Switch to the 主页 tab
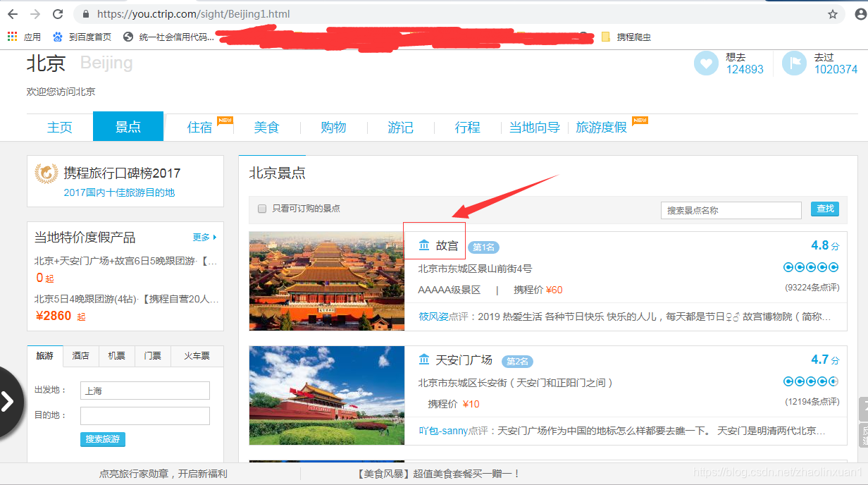This screenshot has width=868, height=485. [60, 127]
